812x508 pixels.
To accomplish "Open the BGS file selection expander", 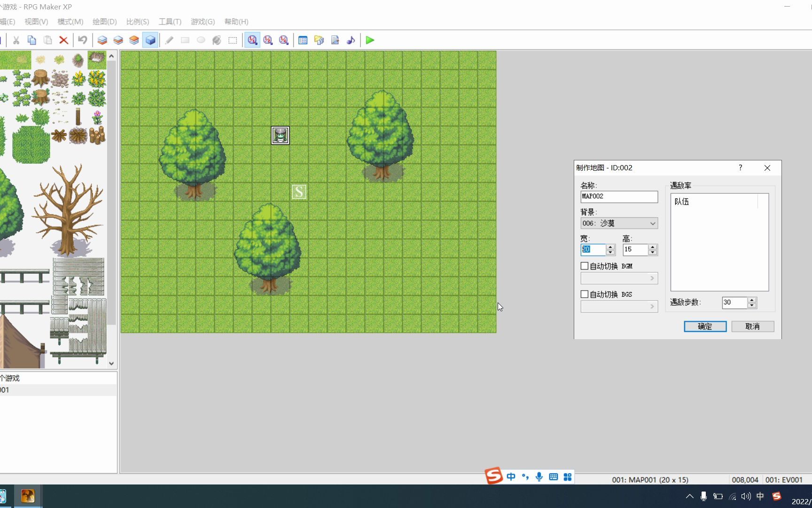I will pos(652,306).
